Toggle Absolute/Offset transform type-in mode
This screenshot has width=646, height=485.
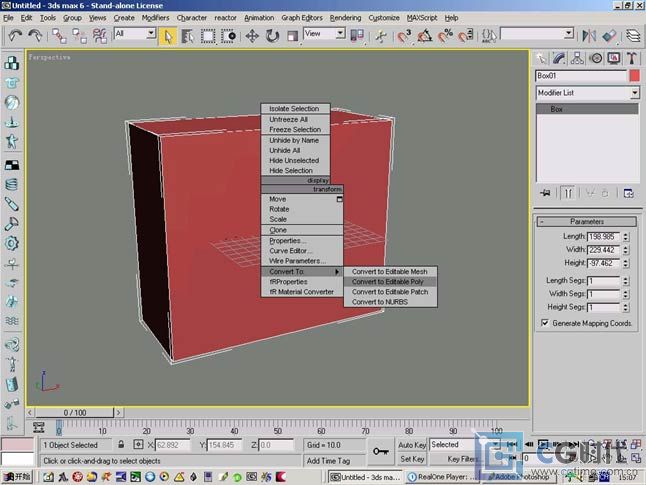coord(138,445)
